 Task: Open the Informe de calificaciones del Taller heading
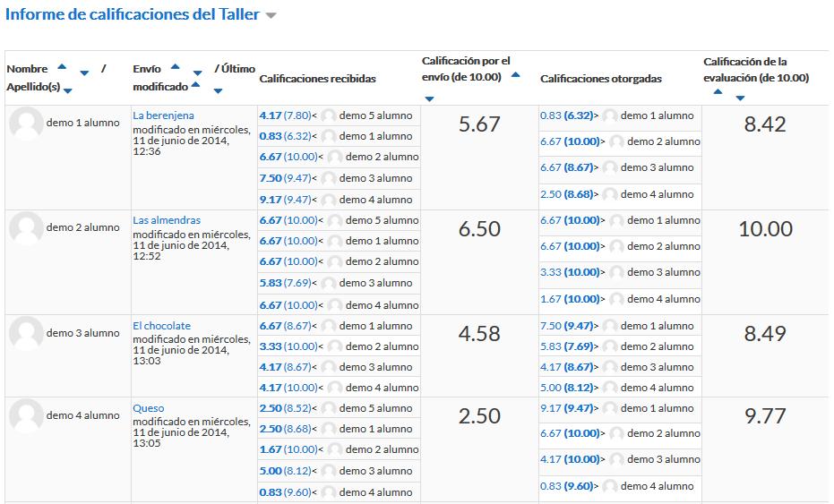(x=133, y=14)
